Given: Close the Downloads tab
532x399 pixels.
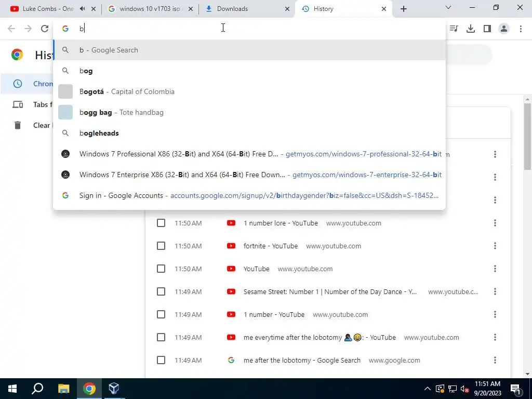Looking at the screenshot, I should (287, 9).
